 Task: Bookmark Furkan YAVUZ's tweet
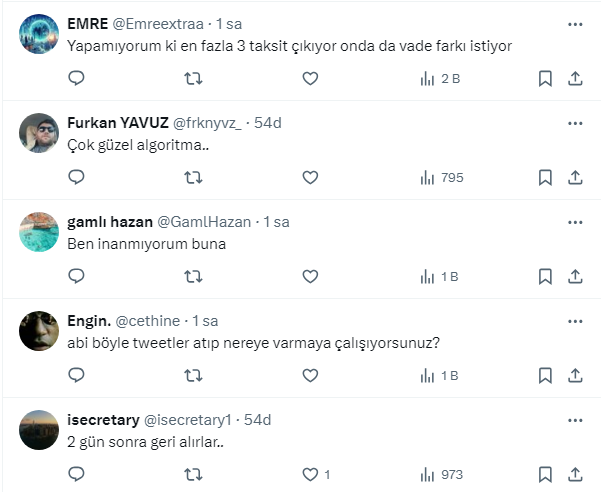pyautogui.click(x=545, y=177)
